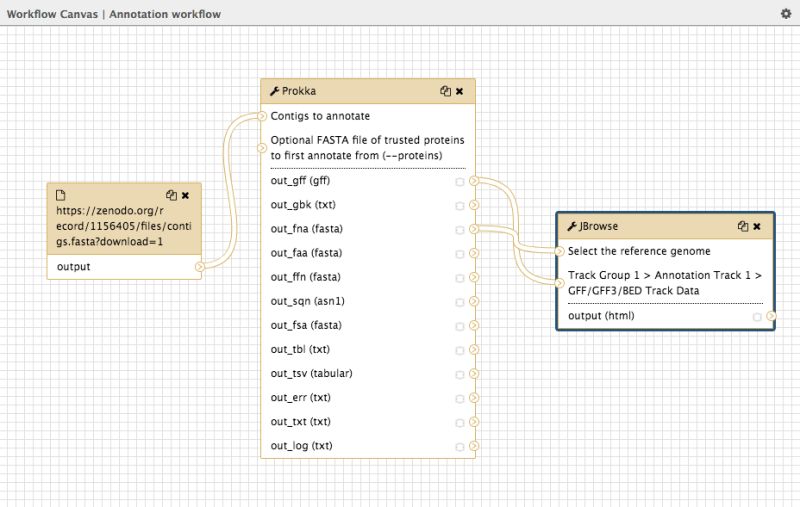Click the 'output' label of the input node
Viewport: 800px width, 507px height.
pyautogui.click(x=73, y=267)
